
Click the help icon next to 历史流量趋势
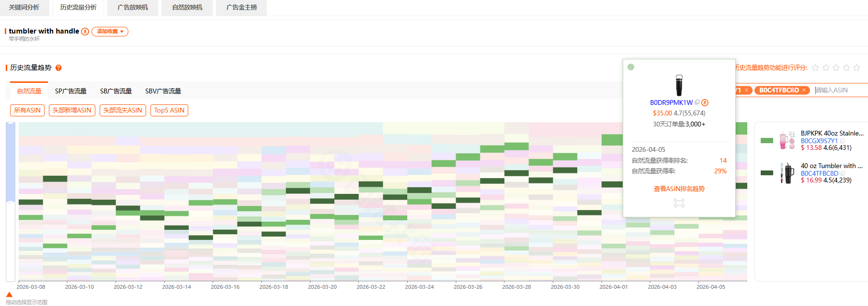pos(58,68)
